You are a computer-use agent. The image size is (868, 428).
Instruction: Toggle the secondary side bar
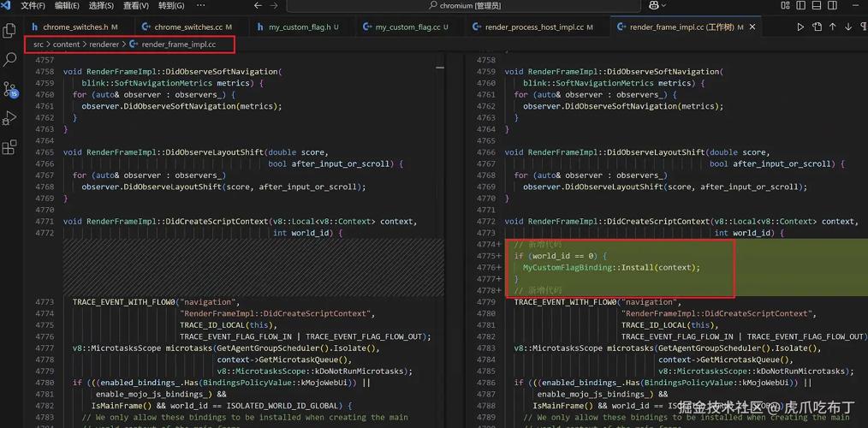tap(831, 5)
